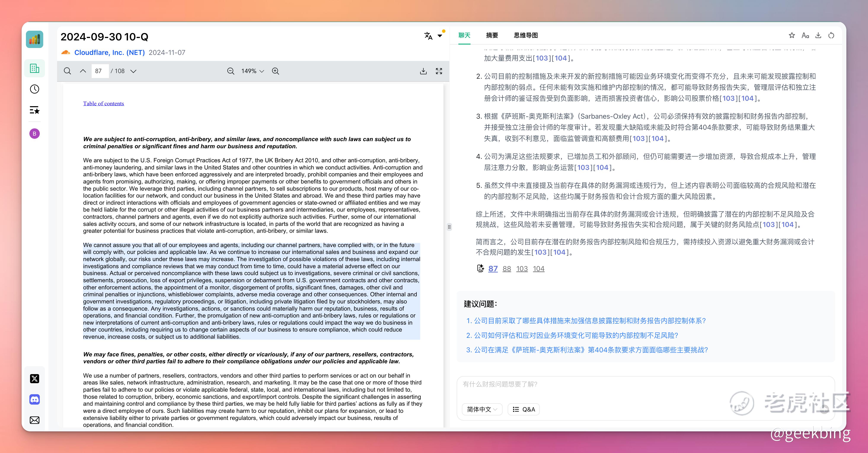Download the PDF from viewer toolbar
The width and height of the screenshot is (868, 453).
[x=423, y=71]
